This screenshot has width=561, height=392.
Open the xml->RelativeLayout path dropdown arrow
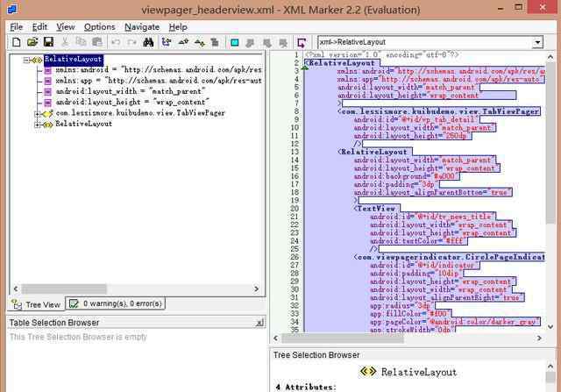537,43
